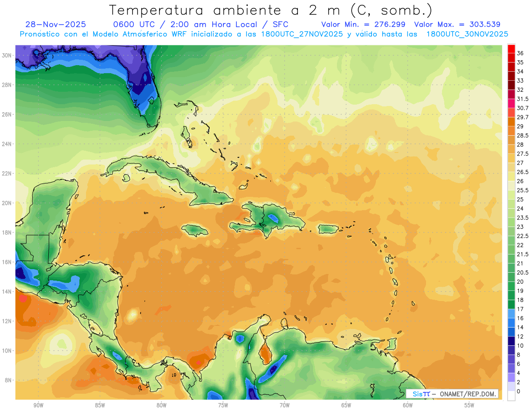Click legend label '12'

pyautogui.click(x=520, y=337)
